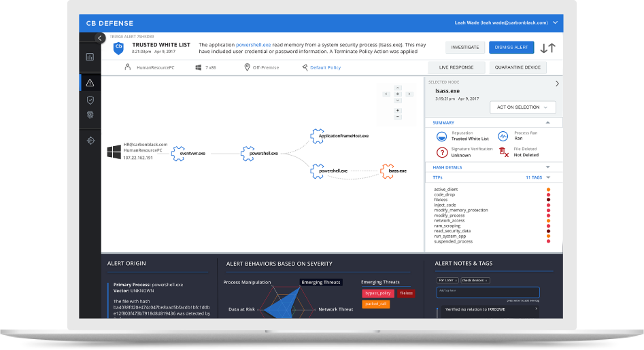Close the Verified no relation note
Screen dimensions: 644x350
(x=536, y=309)
